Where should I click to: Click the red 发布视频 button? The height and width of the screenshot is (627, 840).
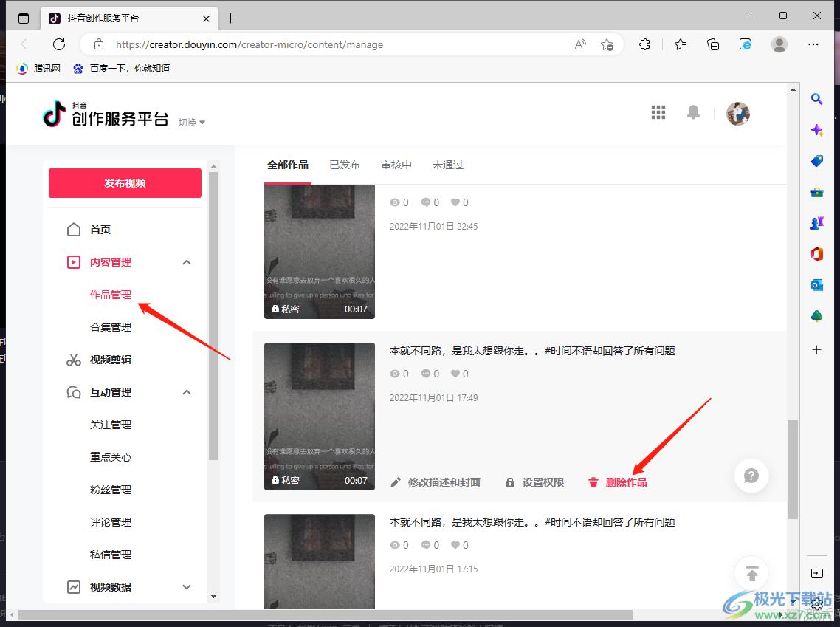tap(125, 183)
